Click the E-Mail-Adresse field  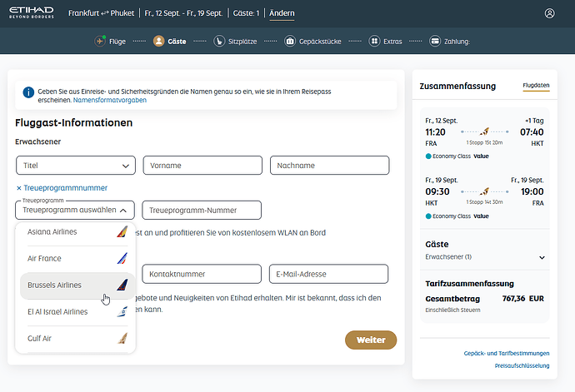328,274
